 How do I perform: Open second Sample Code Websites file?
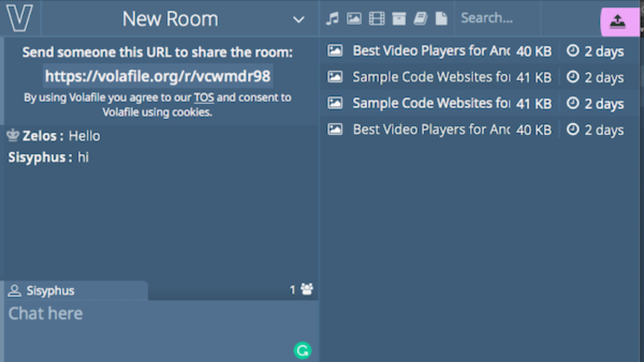pos(431,103)
